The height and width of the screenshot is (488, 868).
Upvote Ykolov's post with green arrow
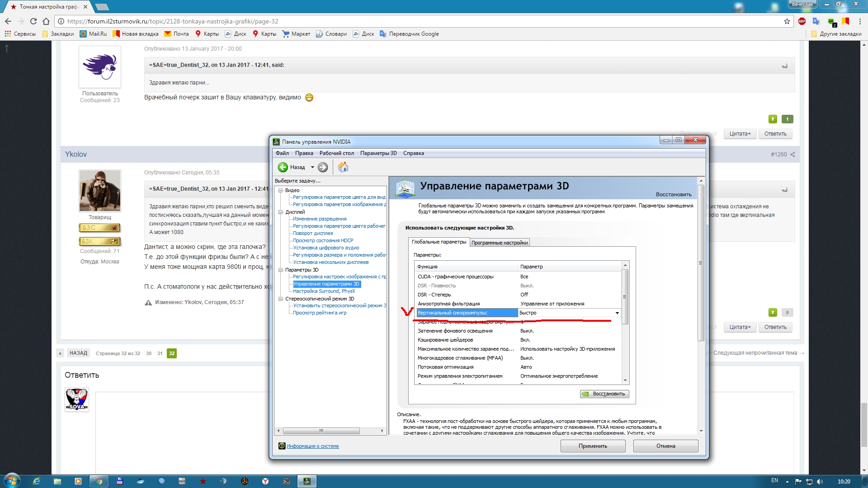[x=773, y=313]
